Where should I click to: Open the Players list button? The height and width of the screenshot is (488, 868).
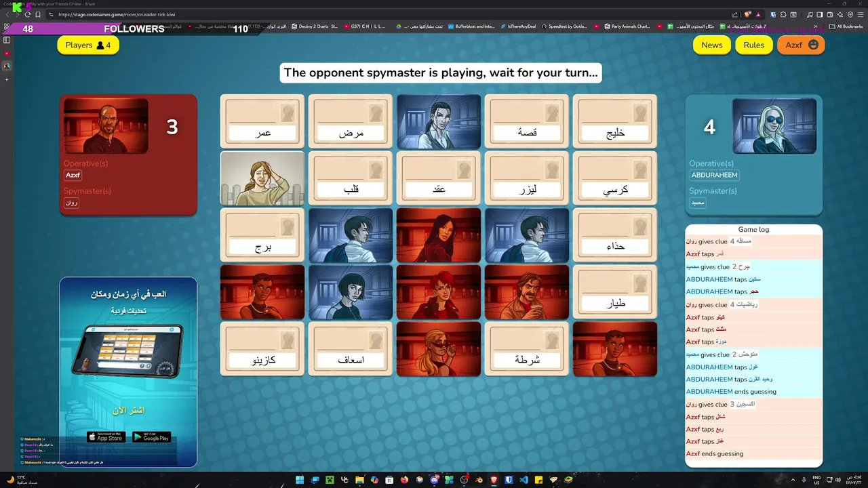tap(88, 45)
